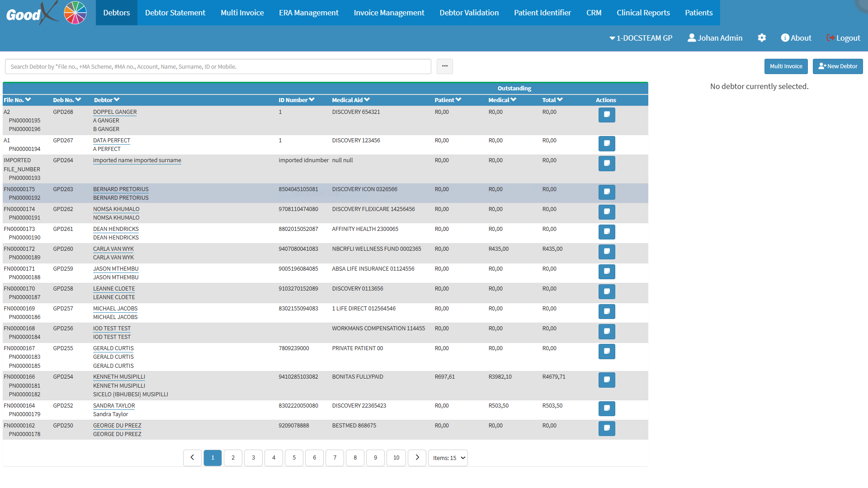Click the About info icon
Image resolution: width=868 pixels, height=488 pixels.
click(x=785, y=38)
